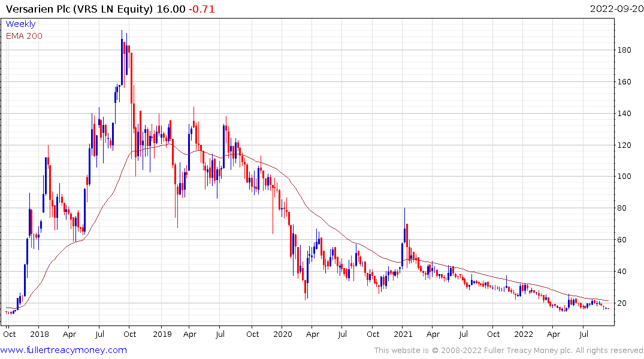Screen dimensions: 644x359
Task: Click the 120 price axis label
Action: pyautogui.click(x=624, y=145)
